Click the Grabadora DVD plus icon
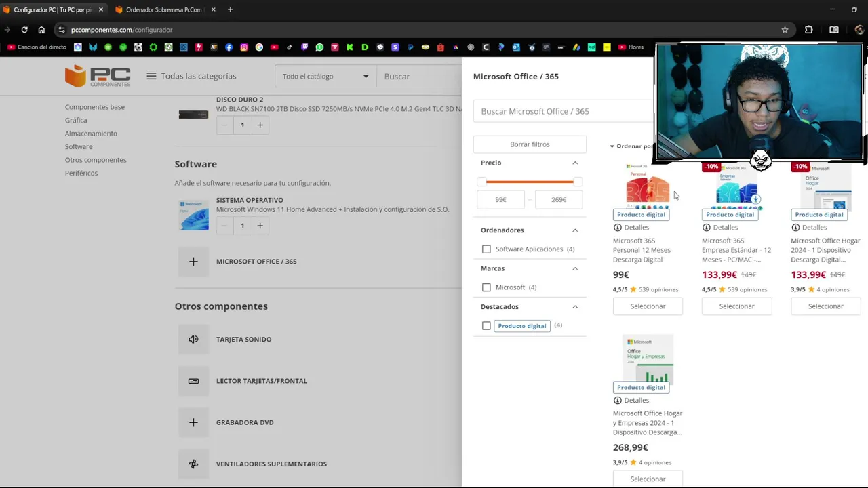The height and width of the screenshot is (488, 868). 193,422
